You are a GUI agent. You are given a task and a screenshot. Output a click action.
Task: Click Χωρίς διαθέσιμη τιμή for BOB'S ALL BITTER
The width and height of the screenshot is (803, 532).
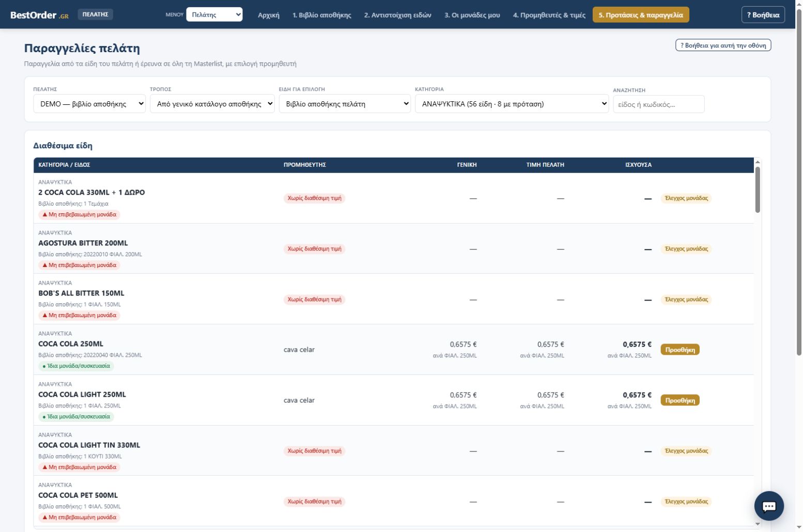[x=314, y=300]
